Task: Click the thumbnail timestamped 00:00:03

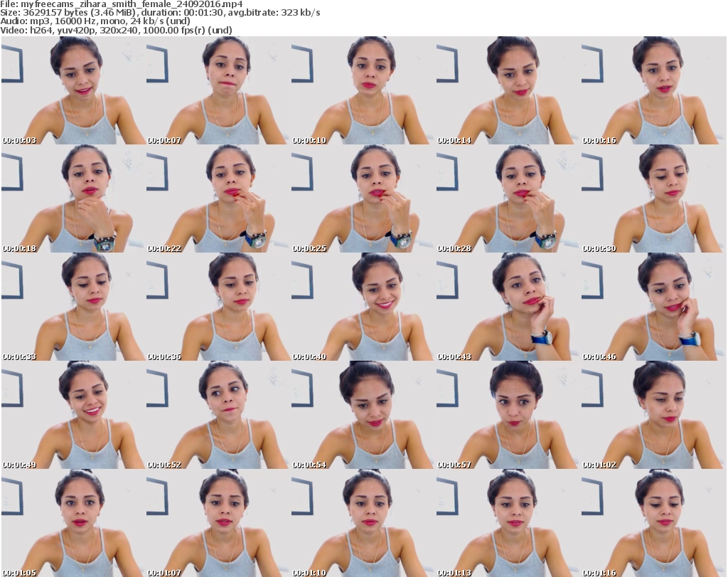Action: (x=73, y=91)
